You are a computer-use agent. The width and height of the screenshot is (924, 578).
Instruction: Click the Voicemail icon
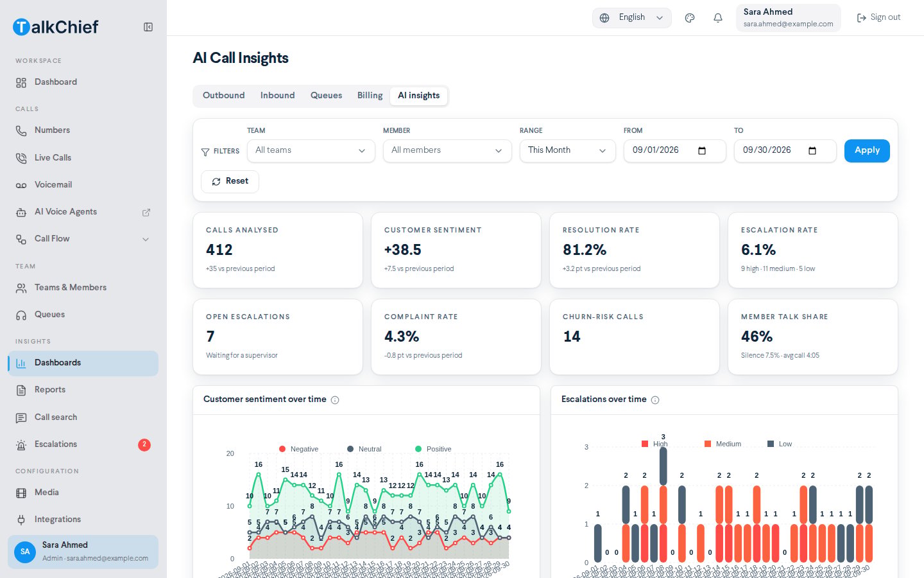click(21, 185)
